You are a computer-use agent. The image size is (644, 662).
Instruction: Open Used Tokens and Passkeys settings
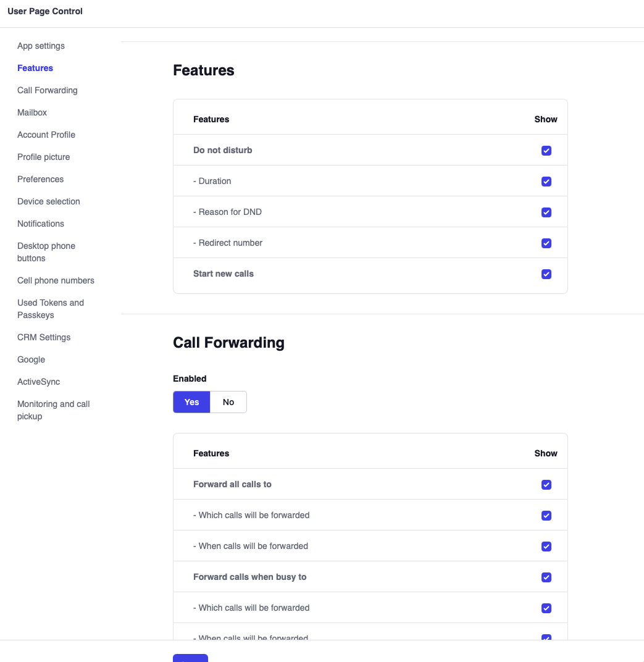51,309
